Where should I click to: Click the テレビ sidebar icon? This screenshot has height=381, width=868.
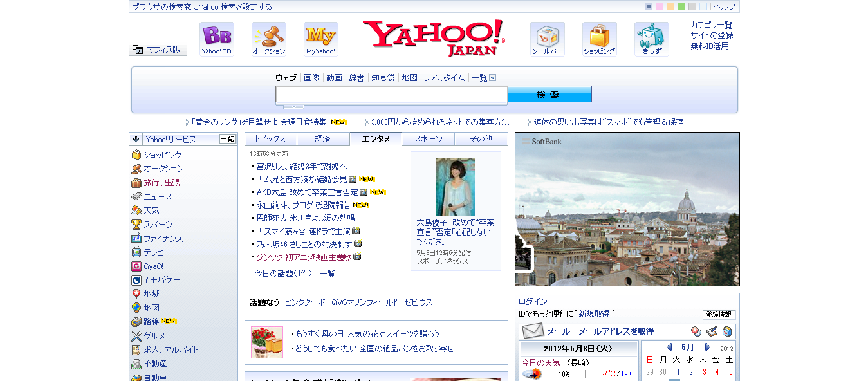click(x=136, y=252)
